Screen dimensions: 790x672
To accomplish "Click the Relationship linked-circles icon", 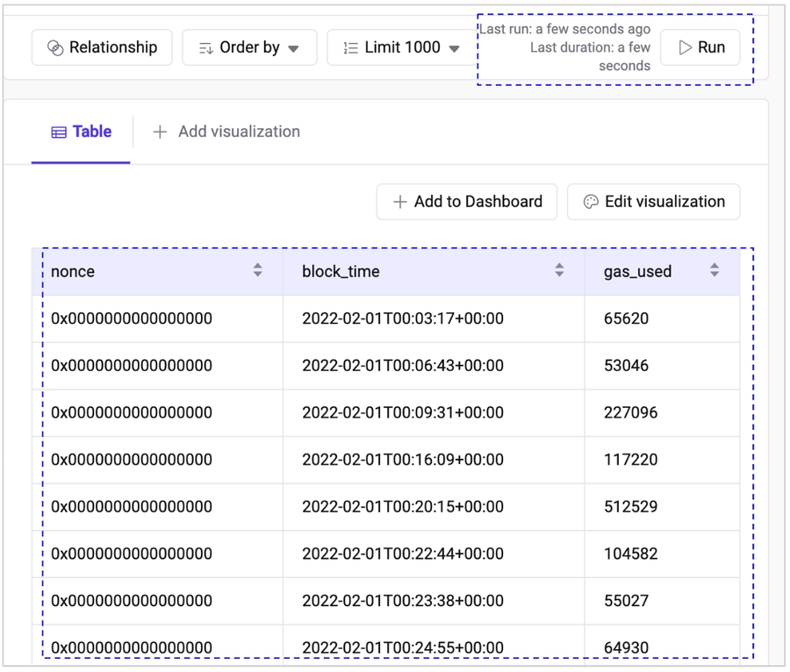I will [55, 48].
